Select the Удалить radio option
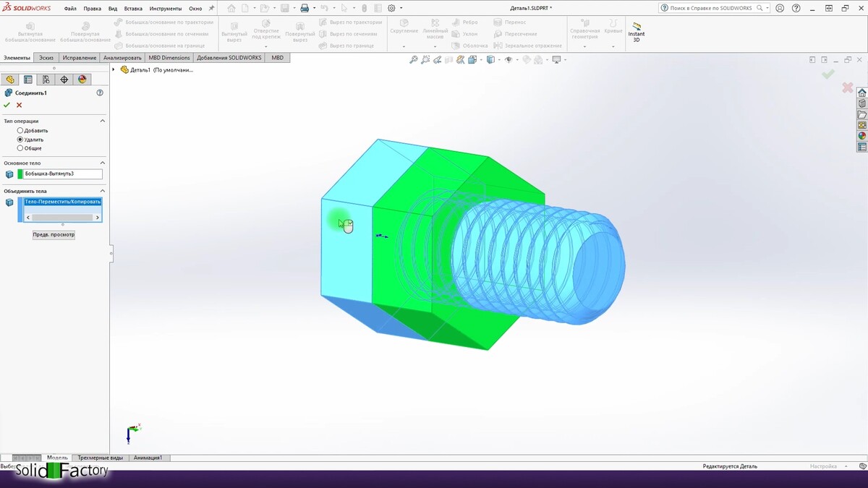 coord(20,140)
